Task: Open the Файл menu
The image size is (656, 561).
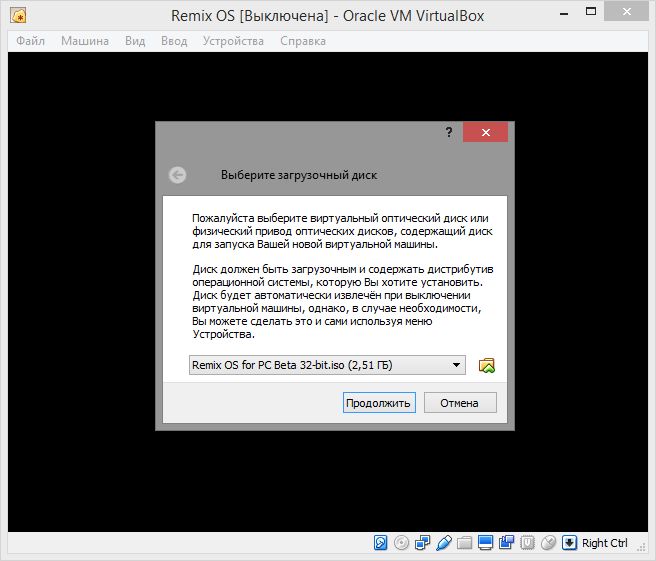Action: tap(30, 41)
